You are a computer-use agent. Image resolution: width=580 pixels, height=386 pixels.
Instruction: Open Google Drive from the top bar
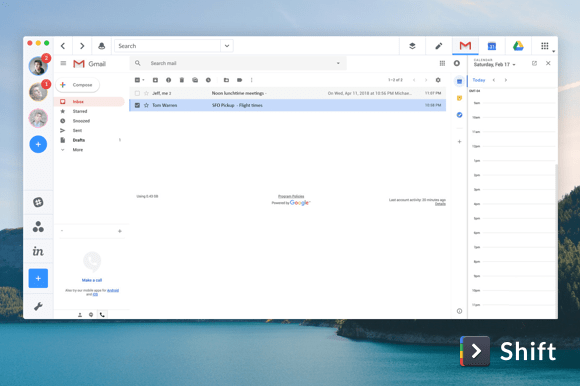tap(518, 46)
